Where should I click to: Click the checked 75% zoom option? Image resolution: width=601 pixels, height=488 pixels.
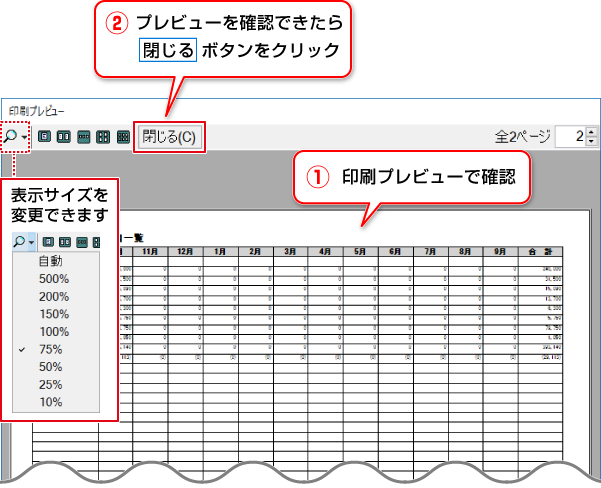[51, 349]
